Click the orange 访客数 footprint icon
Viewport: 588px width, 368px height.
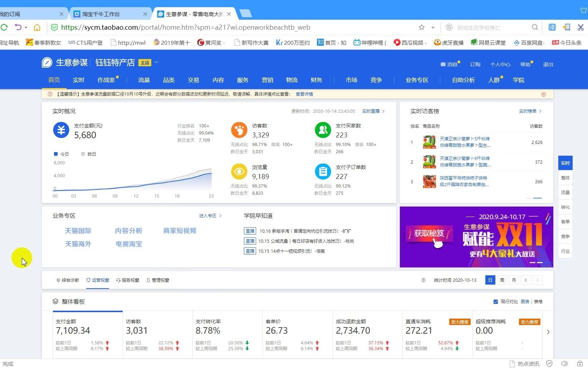click(239, 130)
